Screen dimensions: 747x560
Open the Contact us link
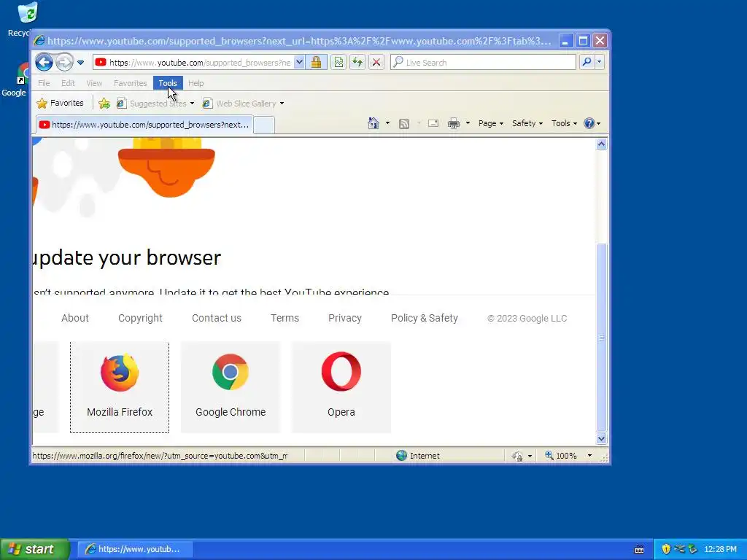(x=216, y=318)
